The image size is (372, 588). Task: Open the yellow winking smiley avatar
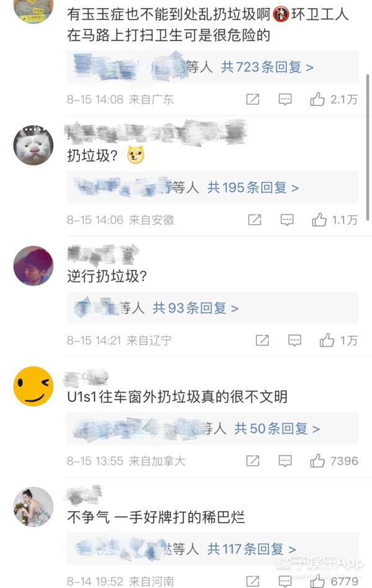coord(33,386)
